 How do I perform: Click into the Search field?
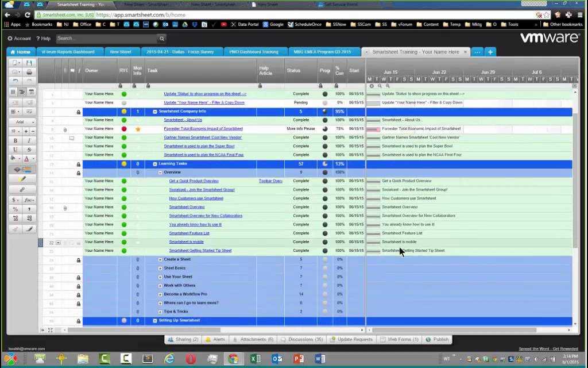[107, 39]
